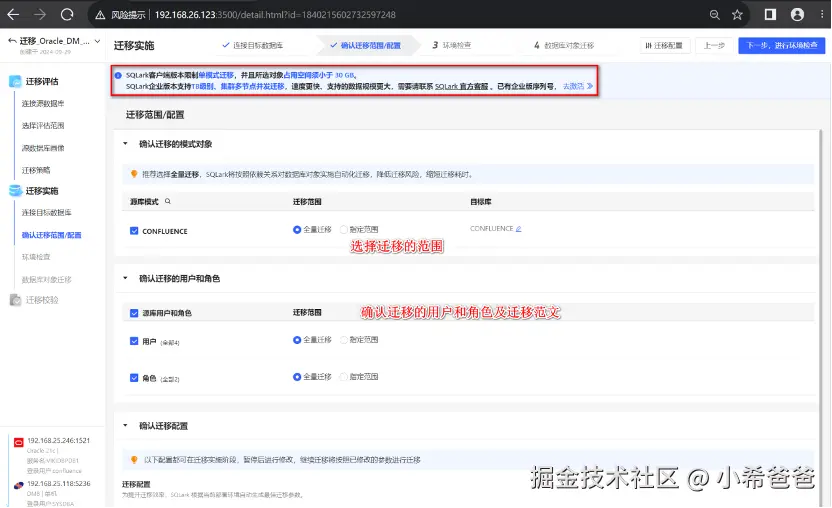Select 全量迁移 in the 角色 row
Image resolution: width=832 pixels, height=508 pixels.
pos(312,377)
